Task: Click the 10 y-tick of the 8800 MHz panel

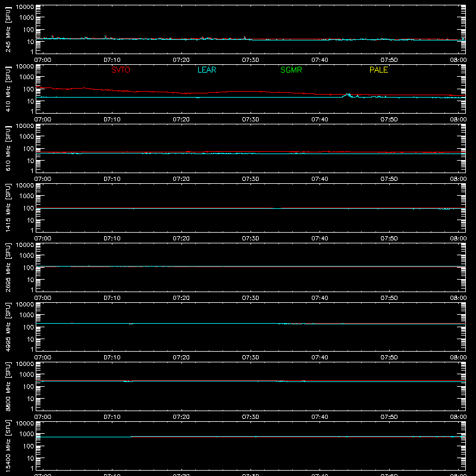Action: 30,399
